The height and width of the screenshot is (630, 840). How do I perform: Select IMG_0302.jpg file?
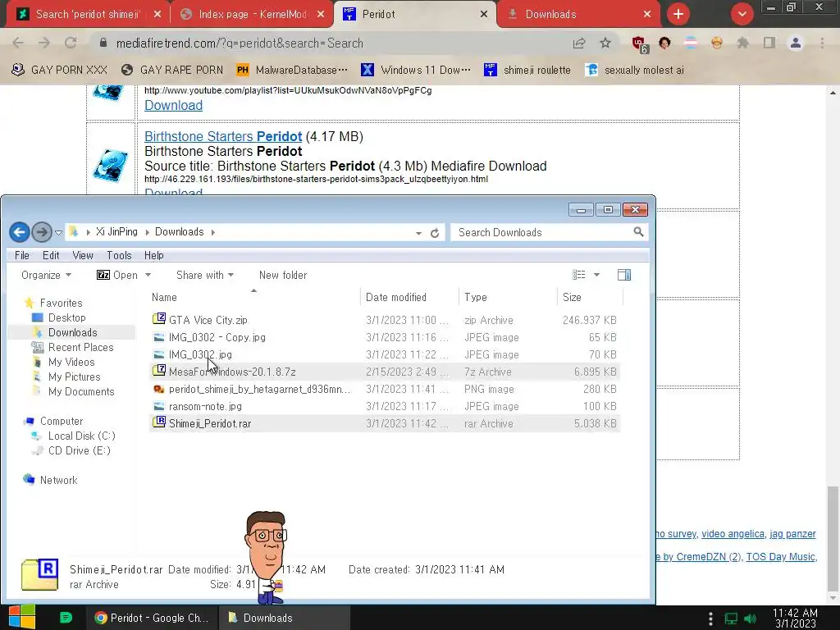coord(384,354)
